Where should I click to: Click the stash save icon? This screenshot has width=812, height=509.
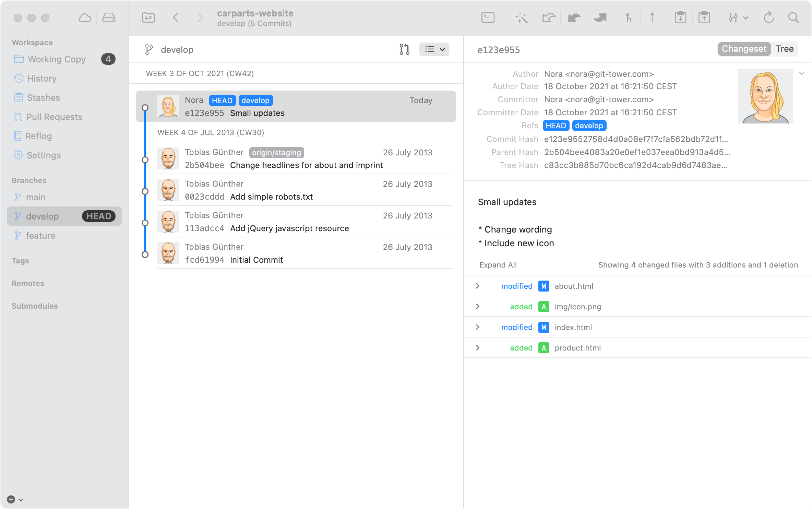coord(680,17)
